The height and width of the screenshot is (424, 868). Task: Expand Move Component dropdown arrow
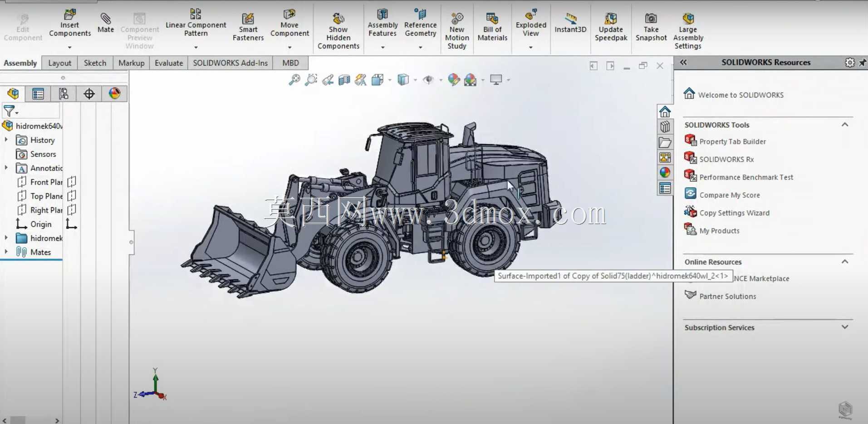click(289, 47)
